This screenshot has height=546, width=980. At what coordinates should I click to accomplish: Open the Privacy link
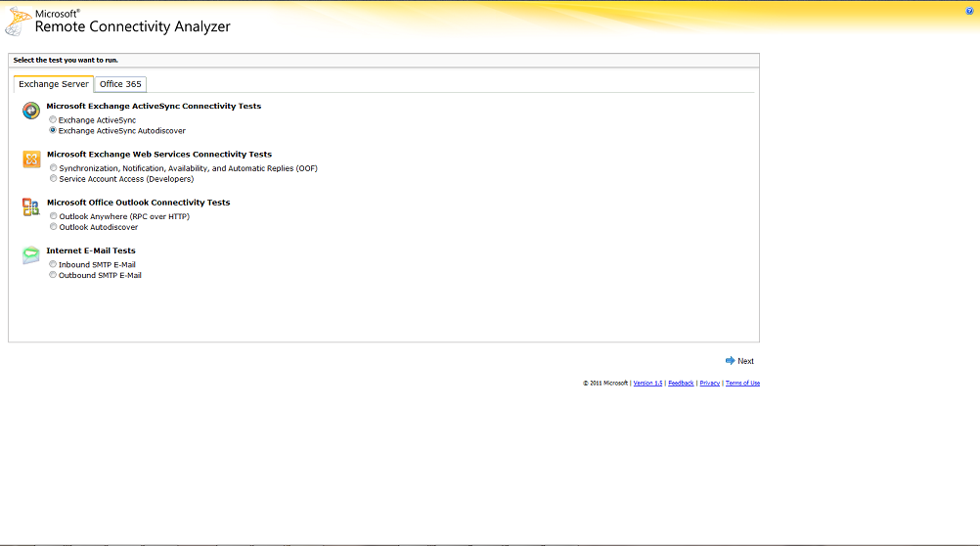coord(709,383)
